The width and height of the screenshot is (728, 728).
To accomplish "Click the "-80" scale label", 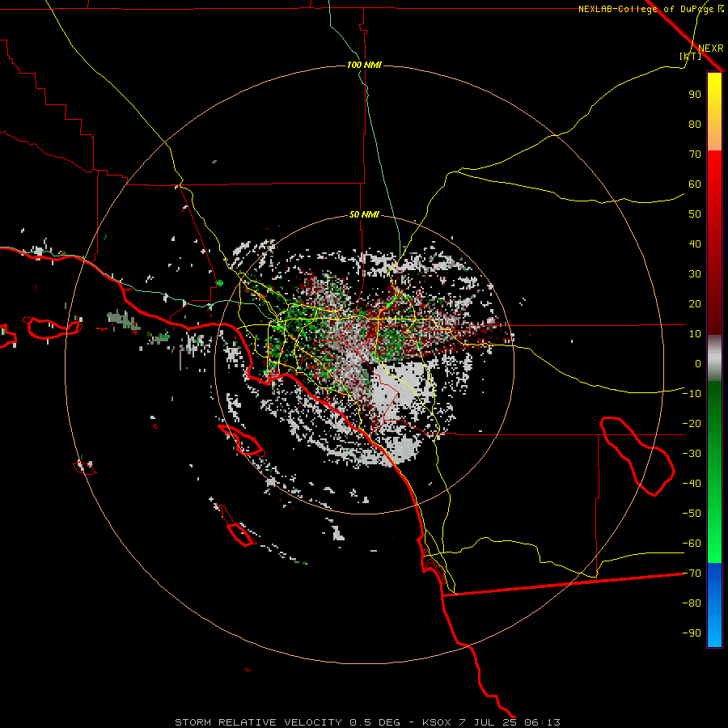I will point(692,603).
